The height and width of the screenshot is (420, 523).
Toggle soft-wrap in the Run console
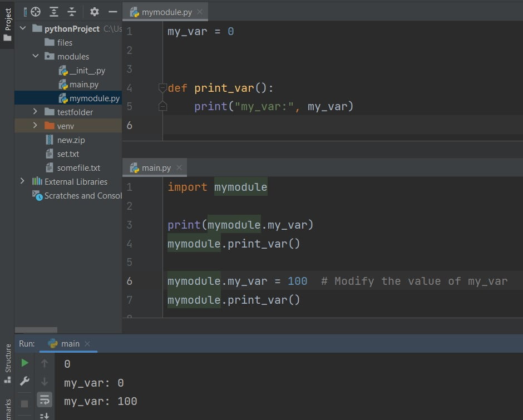pyautogui.click(x=45, y=399)
